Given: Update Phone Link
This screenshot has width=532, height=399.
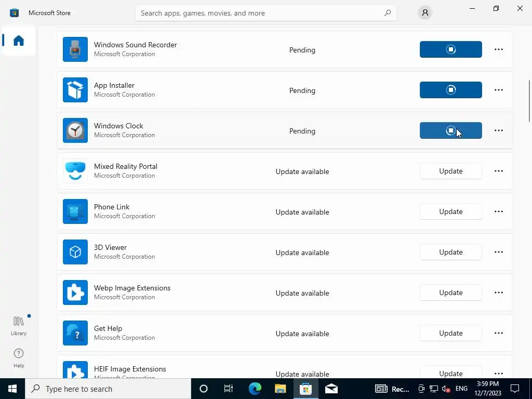Looking at the screenshot, I should point(450,211).
